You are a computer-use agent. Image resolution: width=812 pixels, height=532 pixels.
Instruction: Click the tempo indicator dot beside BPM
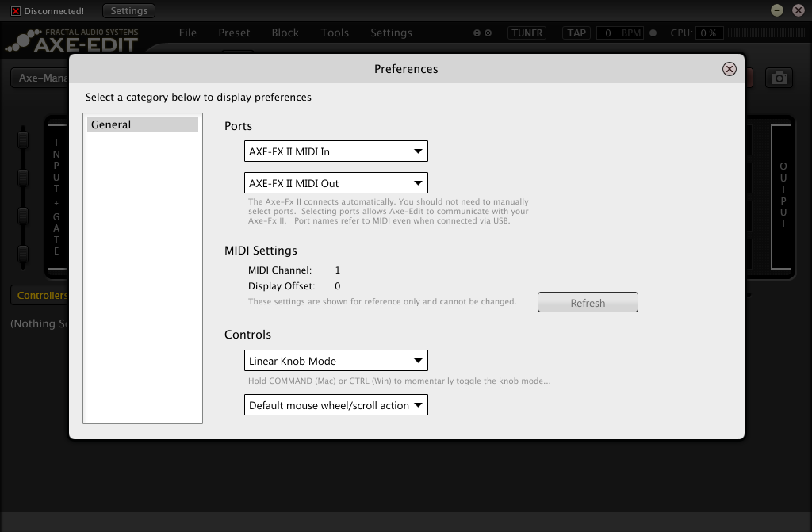(x=653, y=33)
